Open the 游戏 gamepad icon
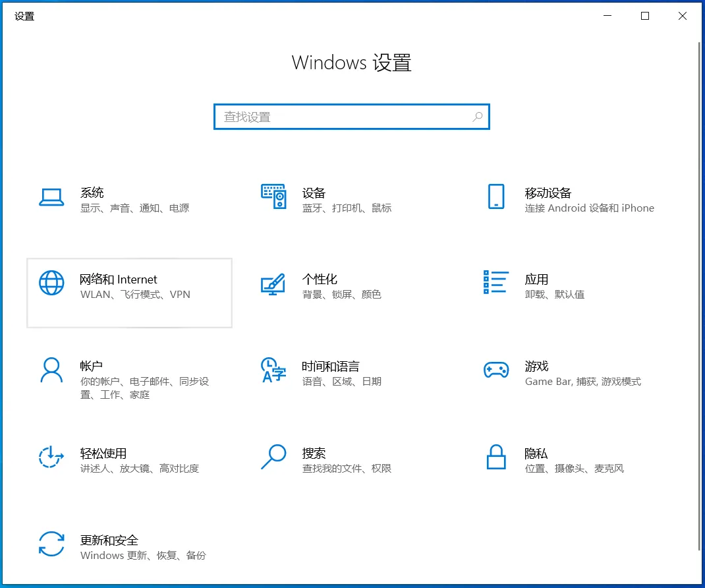The width and height of the screenshot is (705, 588). 496,370
